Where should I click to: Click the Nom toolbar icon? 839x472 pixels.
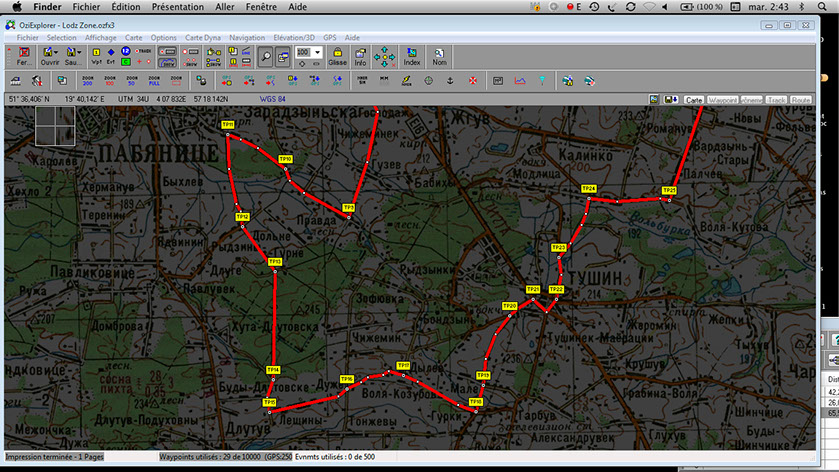[439, 55]
